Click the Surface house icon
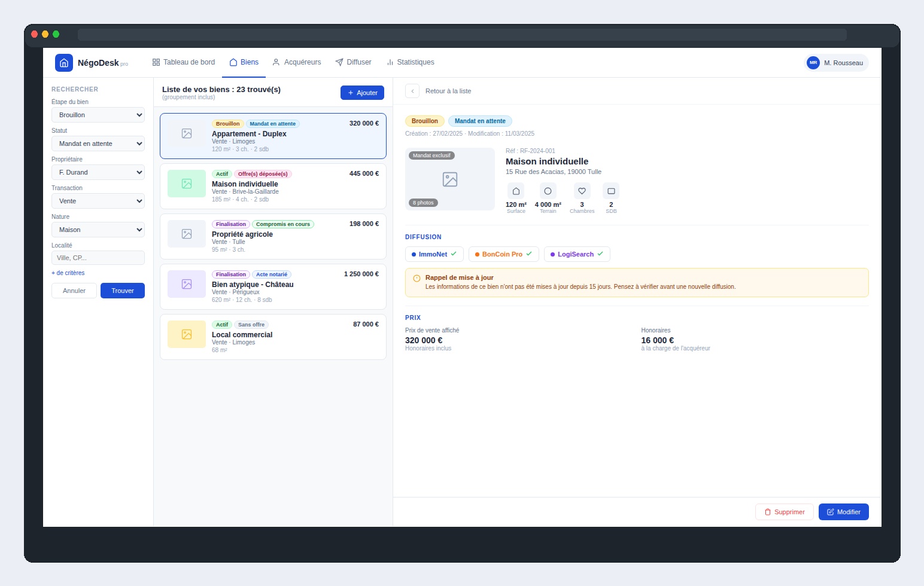The image size is (924, 586). click(516, 191)
